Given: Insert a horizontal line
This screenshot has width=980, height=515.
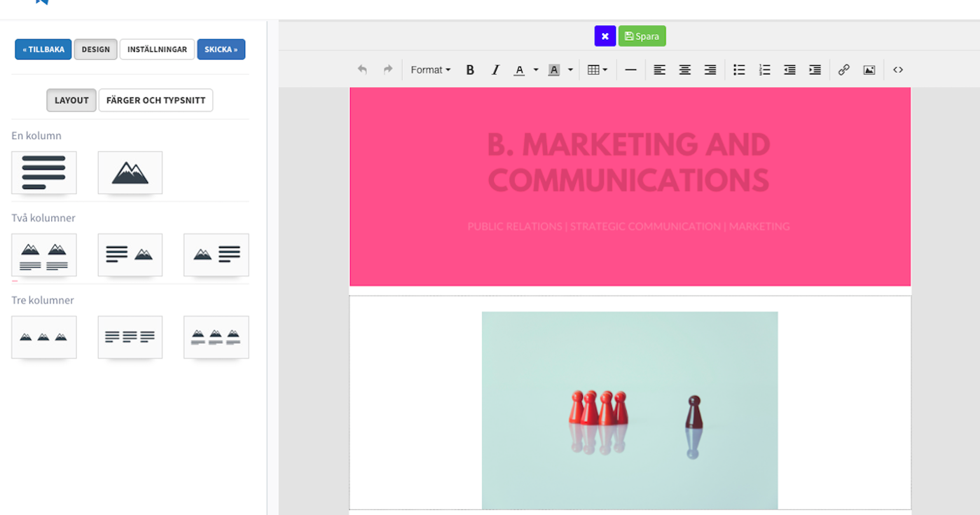Looking at the screenshot, I should tap(630, 70).
